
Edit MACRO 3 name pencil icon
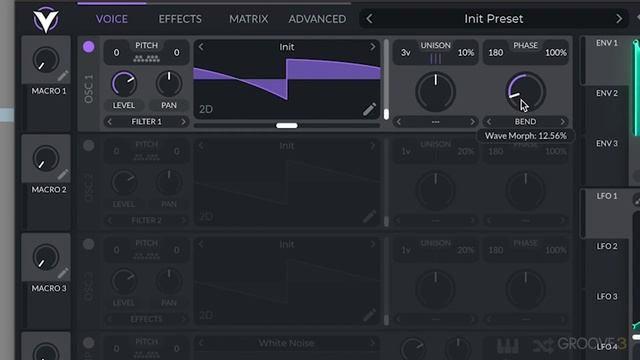click(x=63, y=273)
